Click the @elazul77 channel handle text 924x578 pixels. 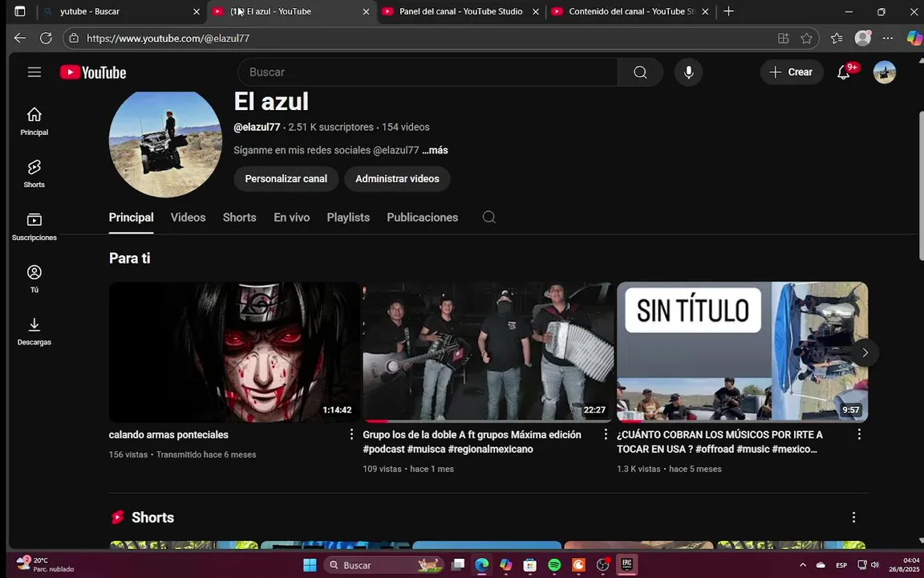(257, 127)
